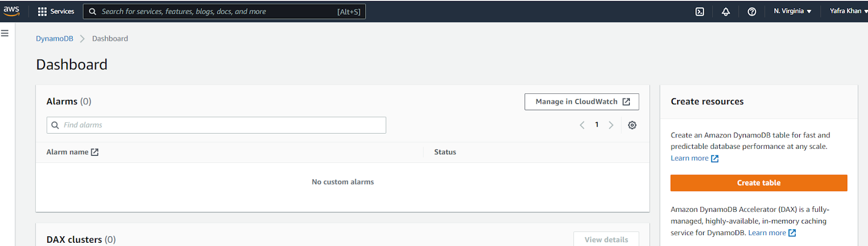Click the AWS logo home icon
Image resolution: width=868 pixels, height=246 pixels.
(11, 11)
